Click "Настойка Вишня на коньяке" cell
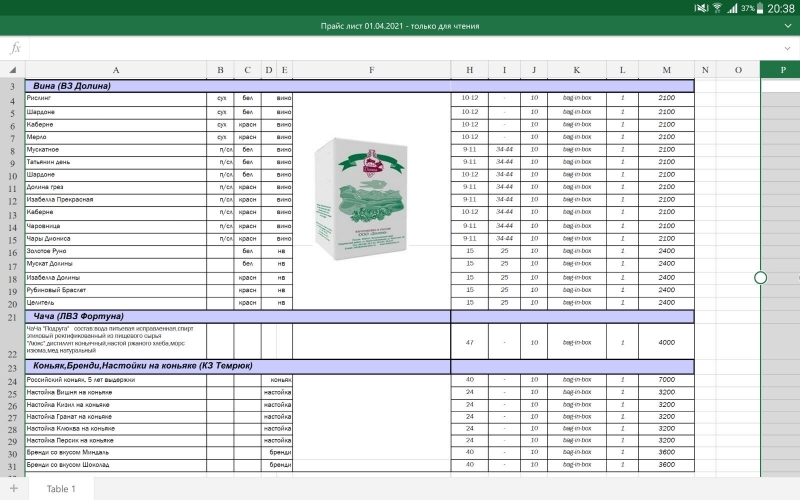The height and width of the screenshot is (500, 800). (116, 393)
